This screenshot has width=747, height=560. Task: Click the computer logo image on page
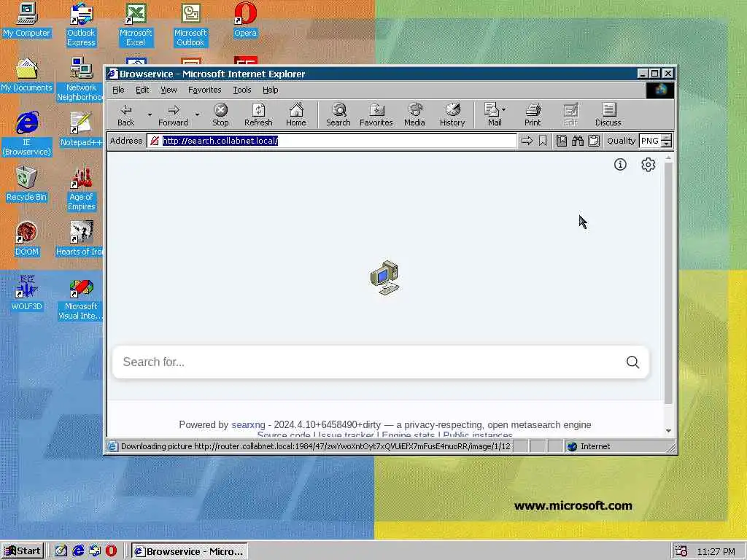(384, 278)
